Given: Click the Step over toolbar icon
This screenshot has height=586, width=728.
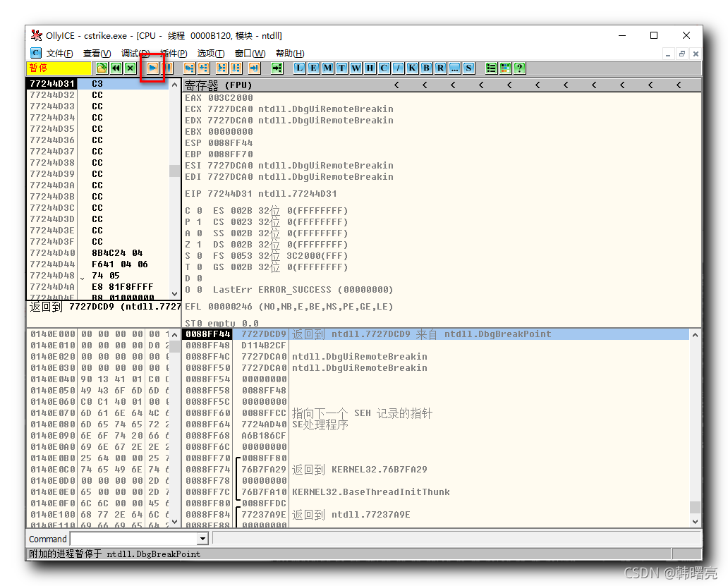Looking at the screenshot, I should point(203,68).
